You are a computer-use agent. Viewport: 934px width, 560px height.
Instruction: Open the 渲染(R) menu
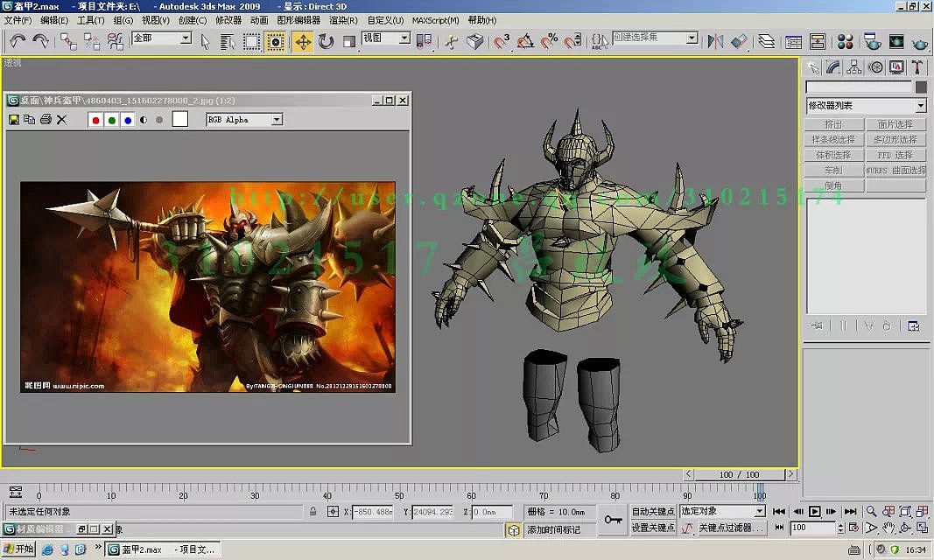point(343,20)
